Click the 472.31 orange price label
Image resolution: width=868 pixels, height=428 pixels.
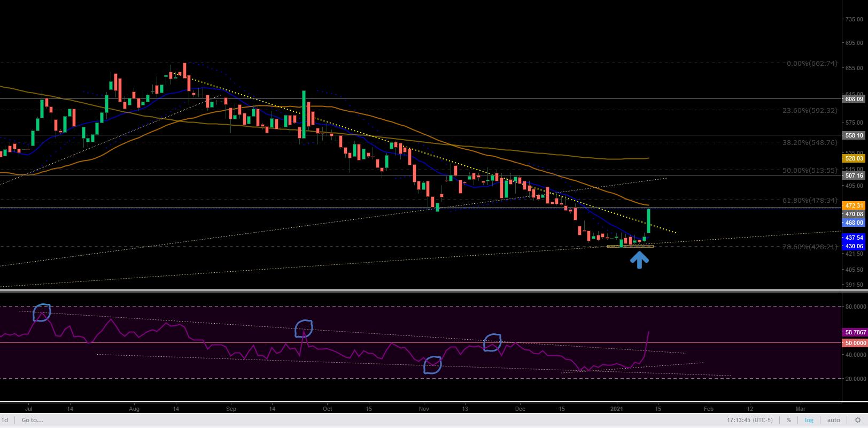[x=853, y=205]
